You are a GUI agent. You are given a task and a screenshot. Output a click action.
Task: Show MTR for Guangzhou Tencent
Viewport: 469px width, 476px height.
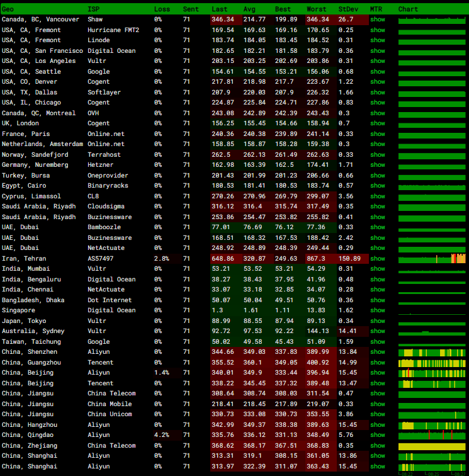377,363
